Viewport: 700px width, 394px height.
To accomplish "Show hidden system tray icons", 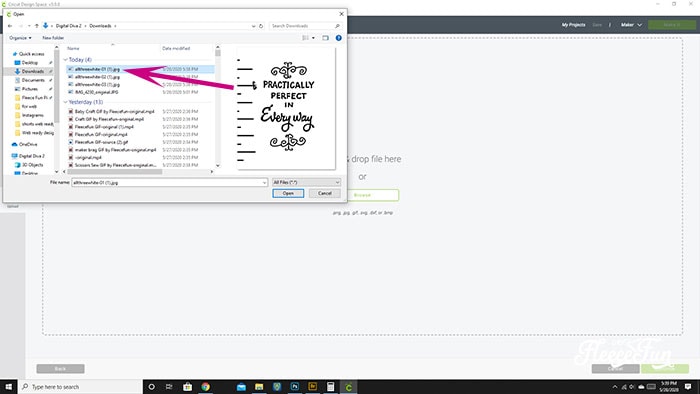I will 615,387.
